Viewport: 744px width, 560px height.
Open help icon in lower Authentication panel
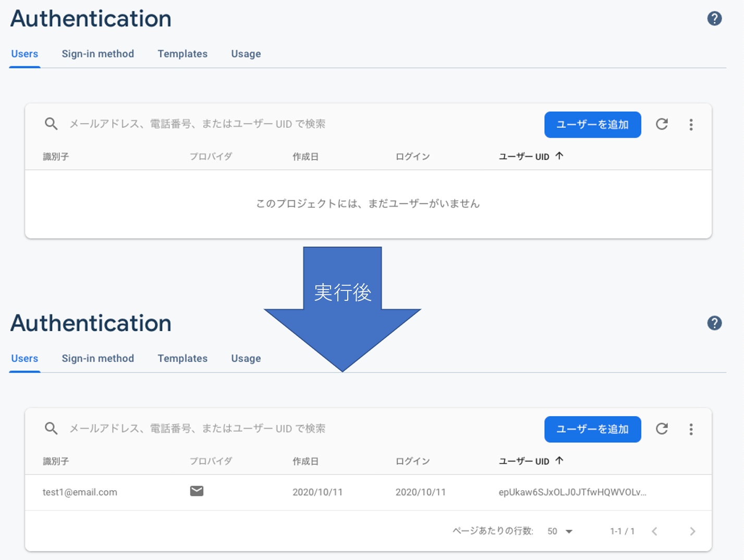[x=714, y=323]
